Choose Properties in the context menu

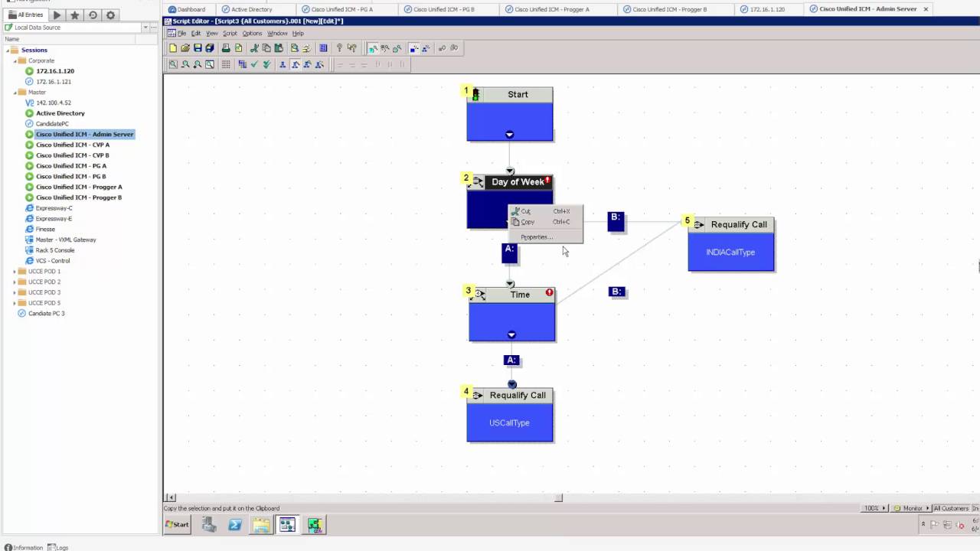point(546,236)
